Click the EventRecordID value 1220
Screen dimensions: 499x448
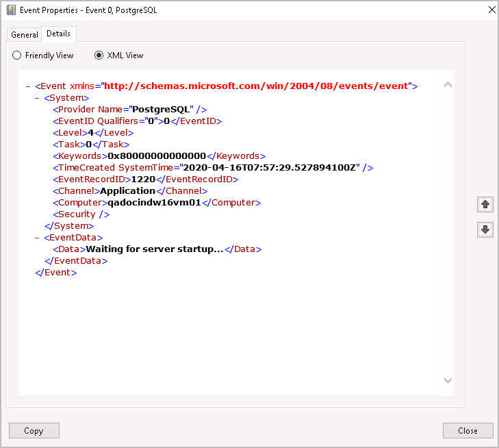[x=143, y=179]
